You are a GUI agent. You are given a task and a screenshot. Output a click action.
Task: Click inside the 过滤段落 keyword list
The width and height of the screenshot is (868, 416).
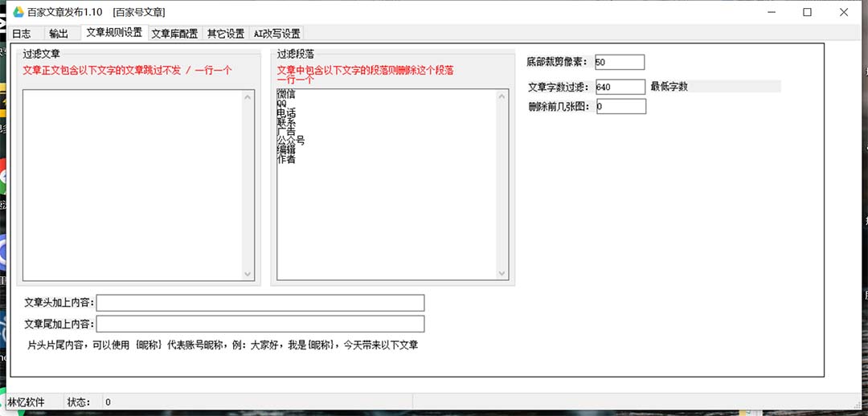pos(386,209)
